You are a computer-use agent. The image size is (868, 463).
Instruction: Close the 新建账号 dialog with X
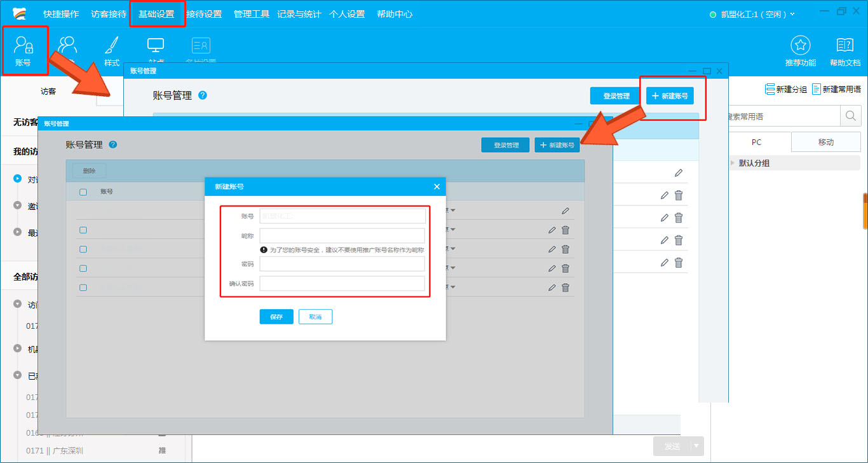click(437, 186)
